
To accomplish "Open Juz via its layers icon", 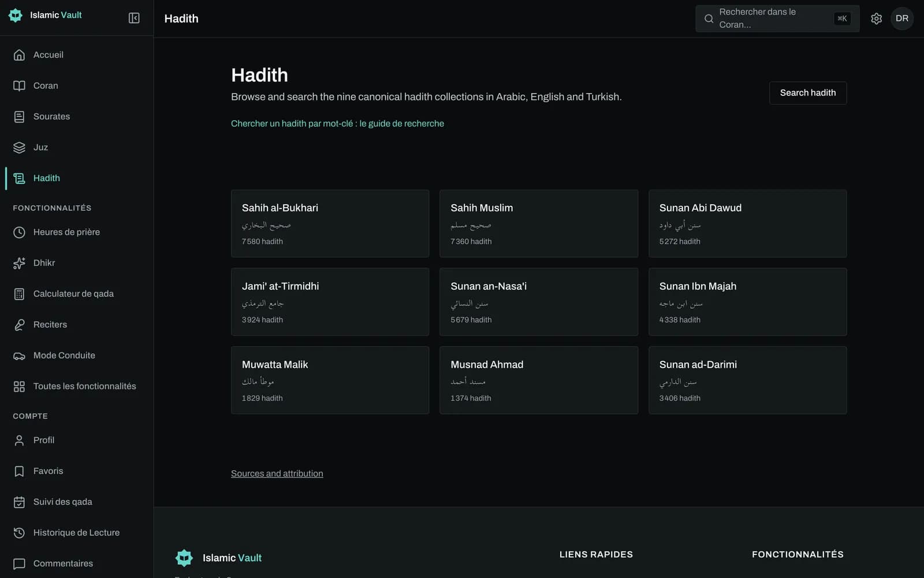I will [x=19, y=147].
